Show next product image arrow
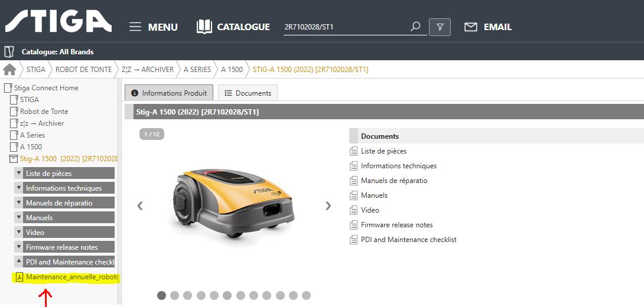644x307 pixels. [328, 205]
